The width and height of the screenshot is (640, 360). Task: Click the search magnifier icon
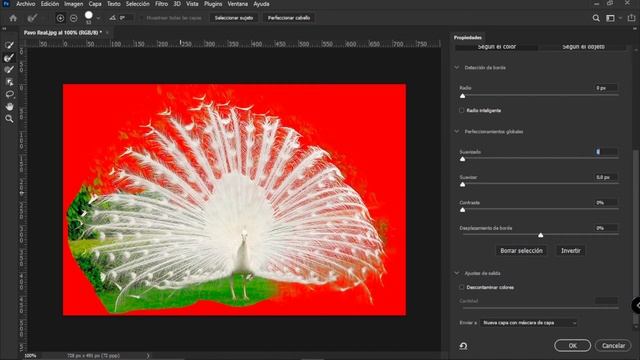tap(596, 18)
